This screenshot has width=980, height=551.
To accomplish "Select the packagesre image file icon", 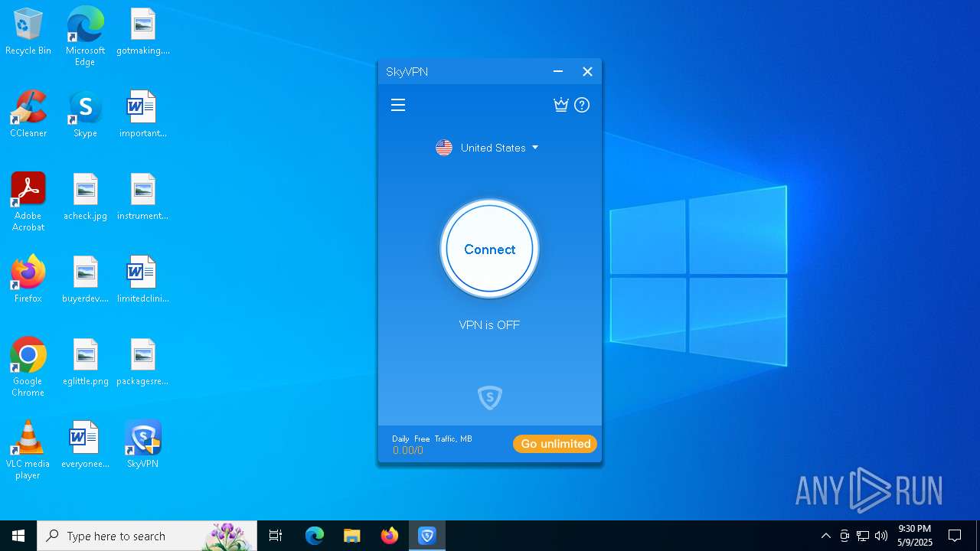I will (x=143, y=363).
